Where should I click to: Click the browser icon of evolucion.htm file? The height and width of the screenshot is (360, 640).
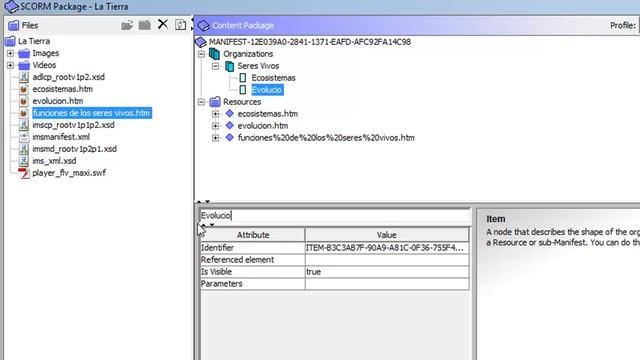tap(24, 101)
